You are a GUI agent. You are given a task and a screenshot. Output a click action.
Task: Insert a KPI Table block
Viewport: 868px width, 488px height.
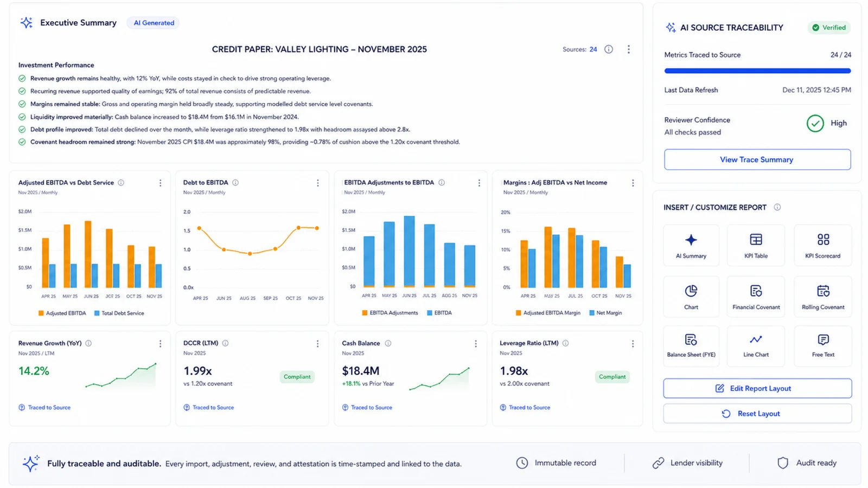pos(756,246)
